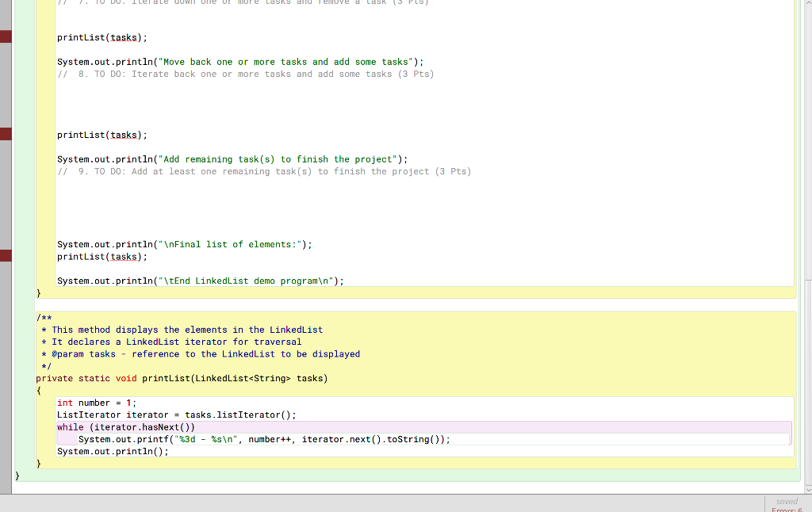Click the line 'int number = 1;'
The height and width of the screenshot is (512, 812).
[97, 403]
